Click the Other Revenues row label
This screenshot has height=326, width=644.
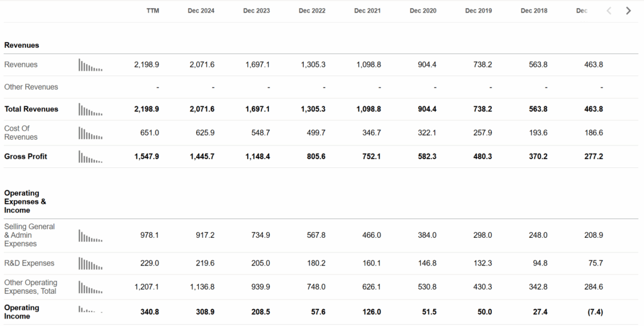click(31, 87)
